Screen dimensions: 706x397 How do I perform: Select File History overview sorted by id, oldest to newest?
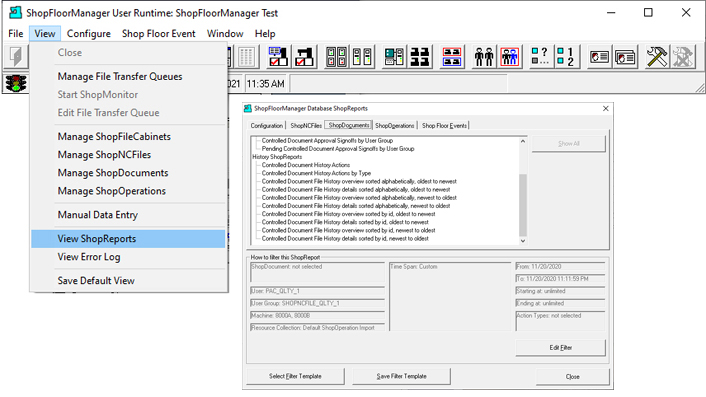[348, 214]
